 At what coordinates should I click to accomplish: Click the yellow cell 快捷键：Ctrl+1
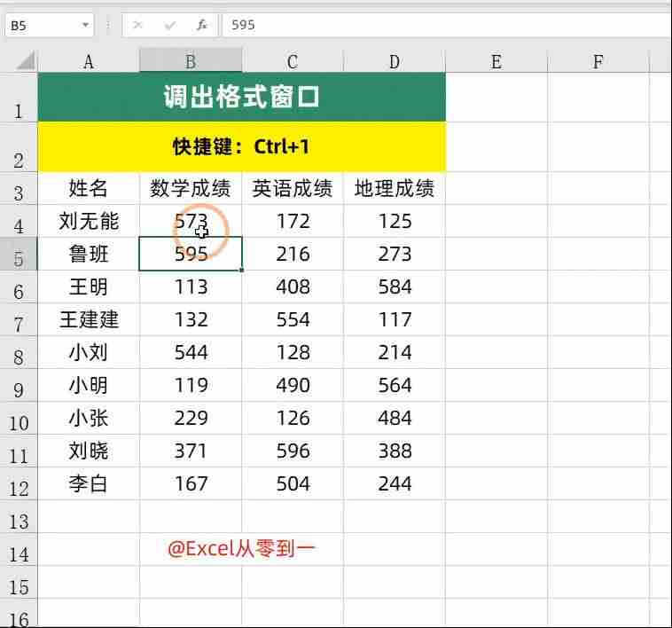(x=242, y=147)
